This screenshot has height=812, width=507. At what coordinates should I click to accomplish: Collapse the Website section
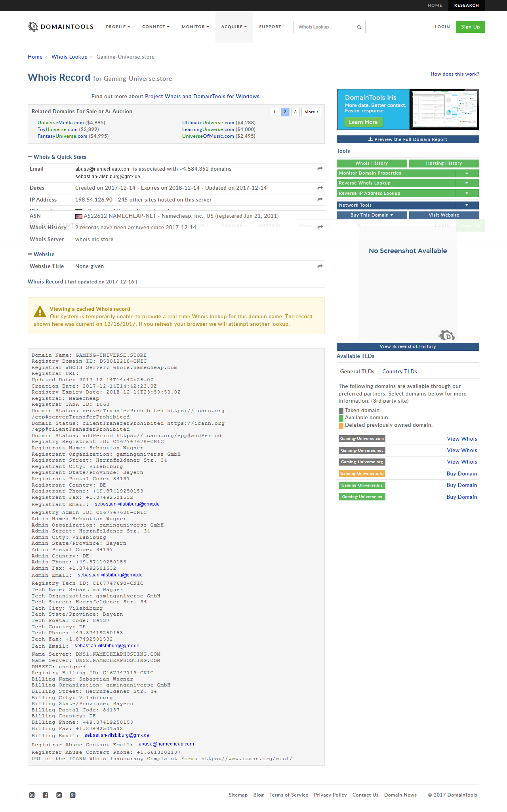30,254
